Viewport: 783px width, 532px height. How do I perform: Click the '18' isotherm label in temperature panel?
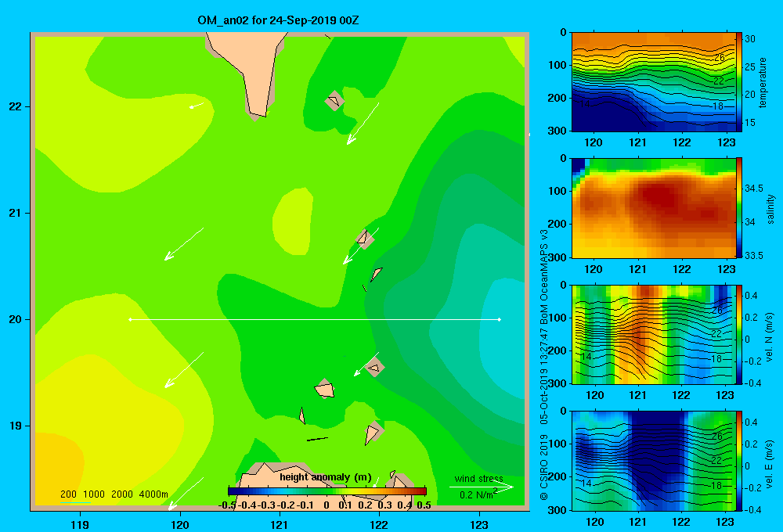click(717, 106)
